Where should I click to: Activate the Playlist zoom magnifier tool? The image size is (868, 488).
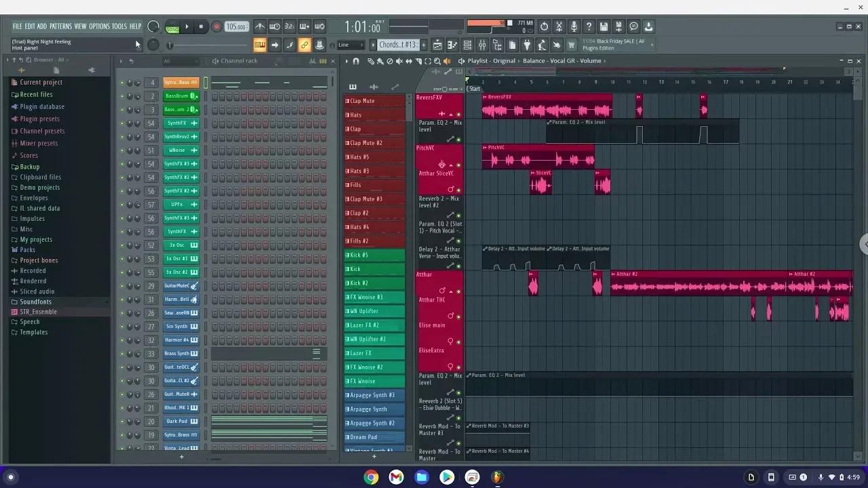[437, 62]
